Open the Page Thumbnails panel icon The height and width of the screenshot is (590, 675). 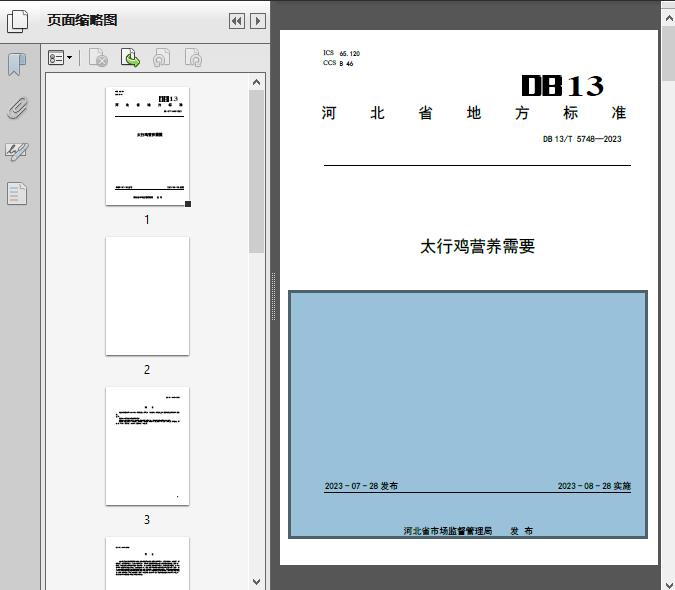(x=17, y=21)
